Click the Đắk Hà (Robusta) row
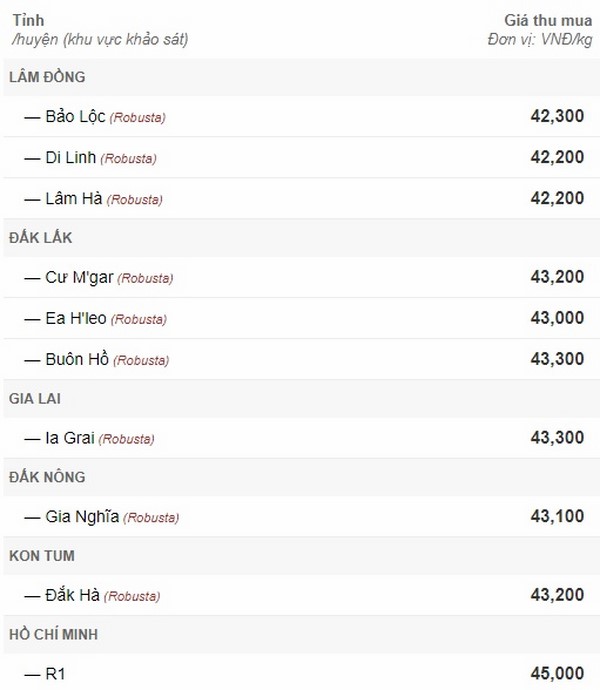 click(x=301, y=595)
